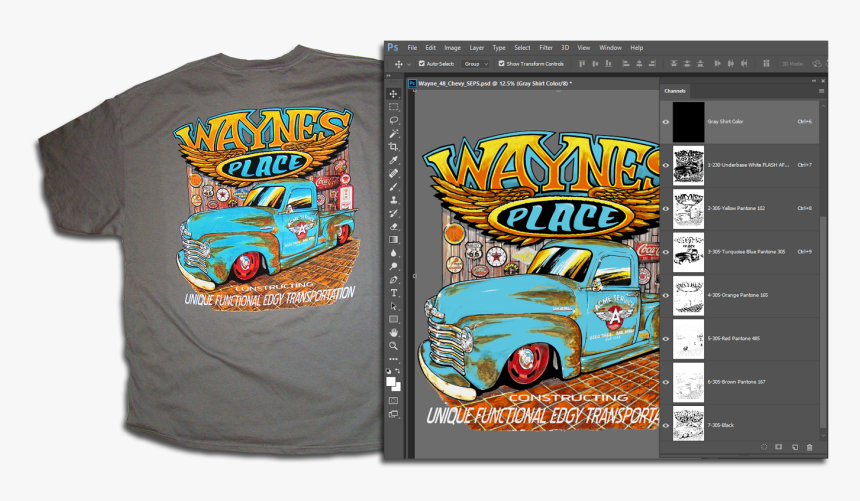Select the Brush tool
The width and height of the screenshot is (860, 501).
coord(393,187)
